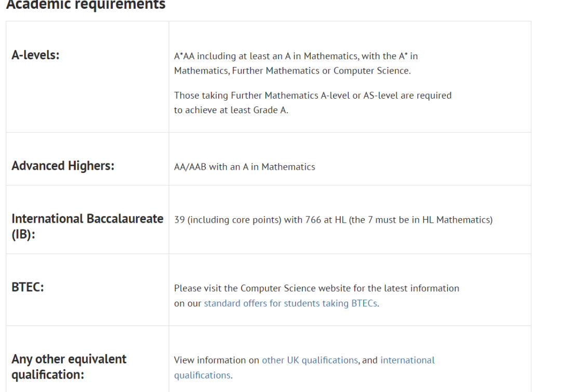
Task: Follow the "other UK qualifications" link
Action: point(310,360)
